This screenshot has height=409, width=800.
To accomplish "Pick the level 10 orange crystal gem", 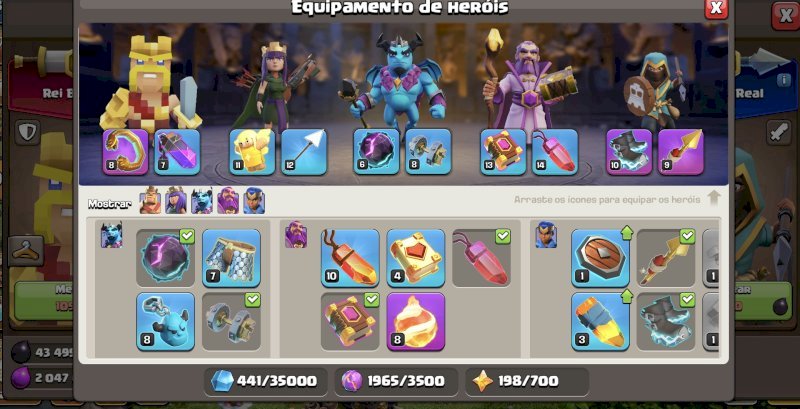I will pos(350,258).
